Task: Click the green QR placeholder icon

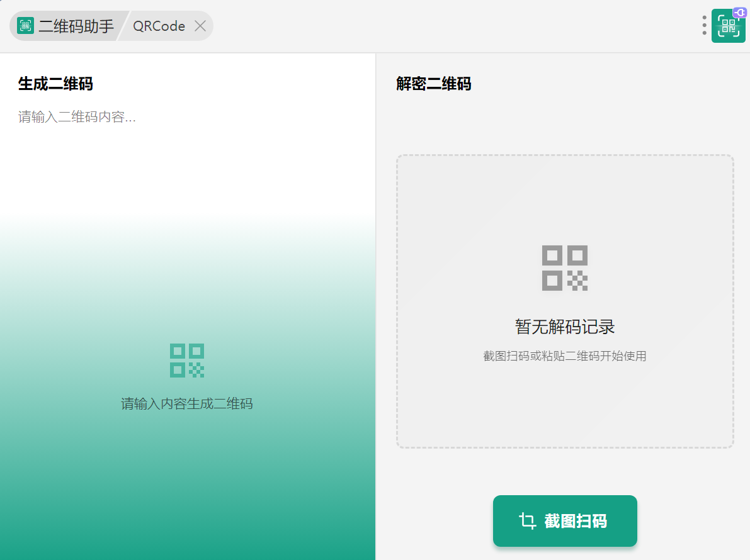Action: pos(187,361)
